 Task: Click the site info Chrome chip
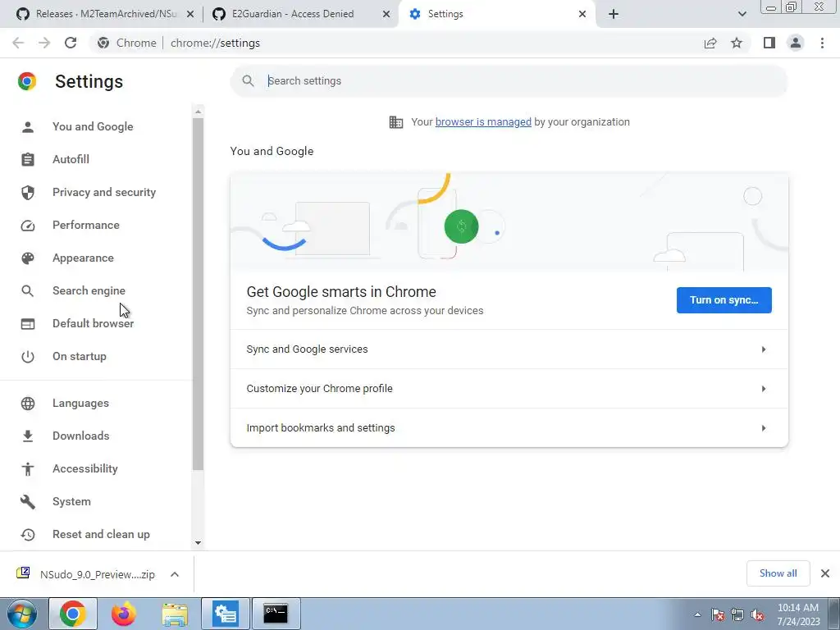tap(127, 43)
